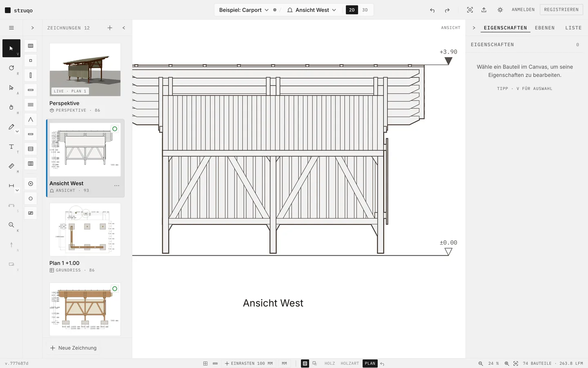588x368 pixels.
Task: Select PLAN color mode in status bar
Action: click(x=370, y=364)
